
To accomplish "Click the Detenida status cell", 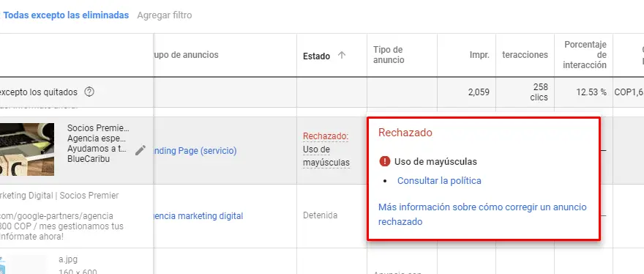I will 321,215.
